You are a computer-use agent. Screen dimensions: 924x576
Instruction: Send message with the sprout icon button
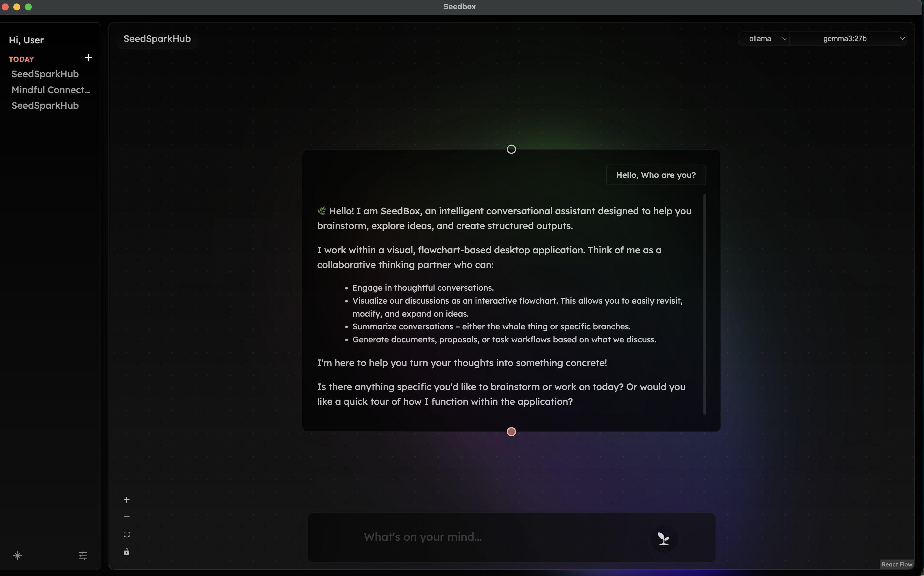coord(664,538)
